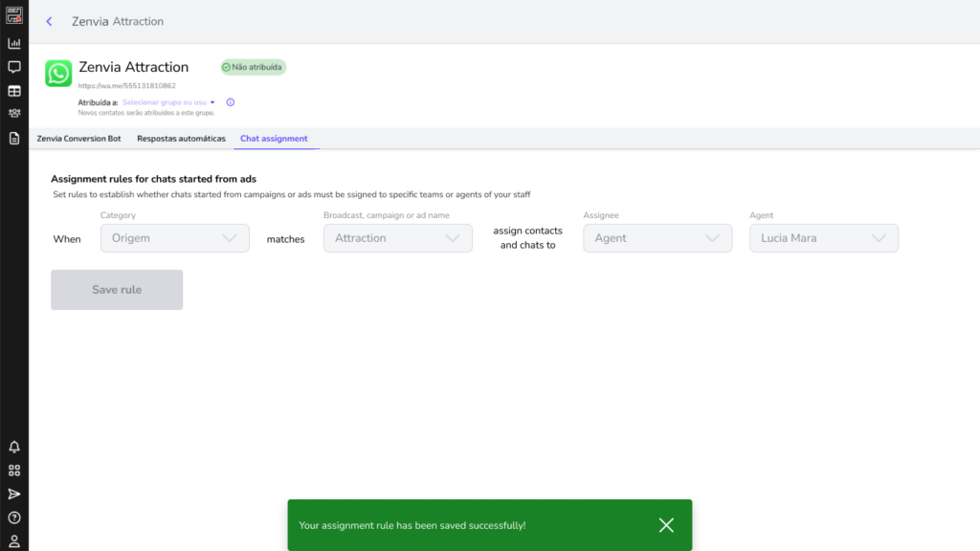
Task: Open notifications bell icon
Action: click(x=14, y=447)
